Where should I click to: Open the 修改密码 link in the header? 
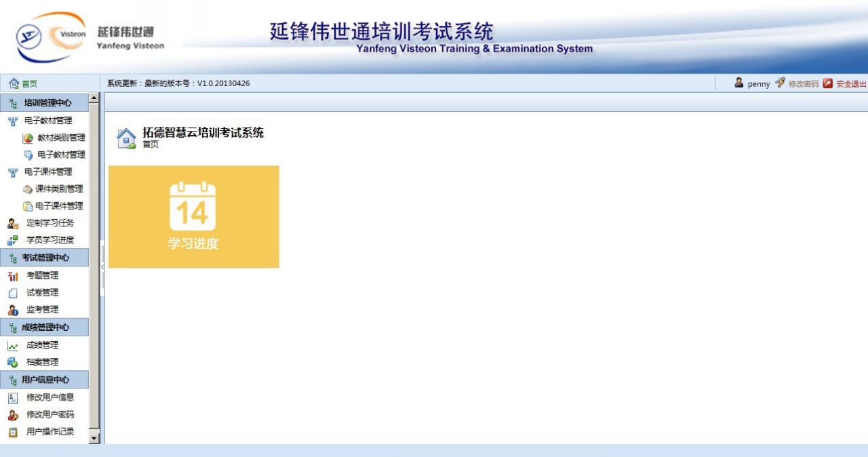click(x=804, y=84)
